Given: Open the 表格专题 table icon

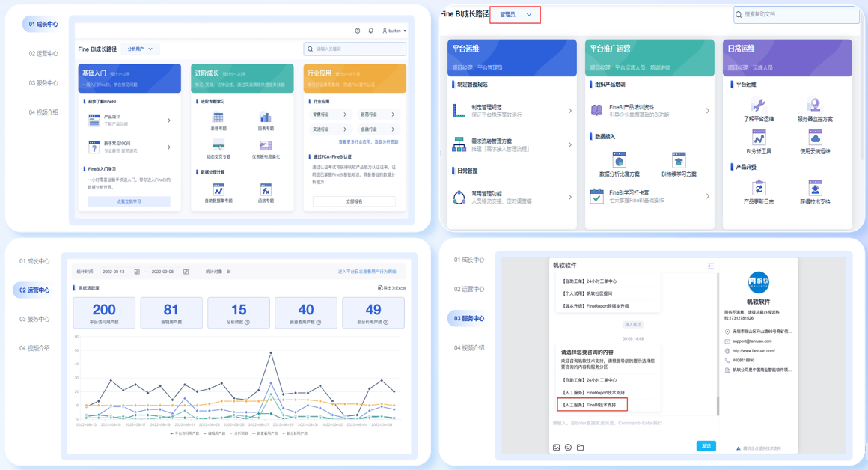Looking at the screenshot, I should 218,117.
